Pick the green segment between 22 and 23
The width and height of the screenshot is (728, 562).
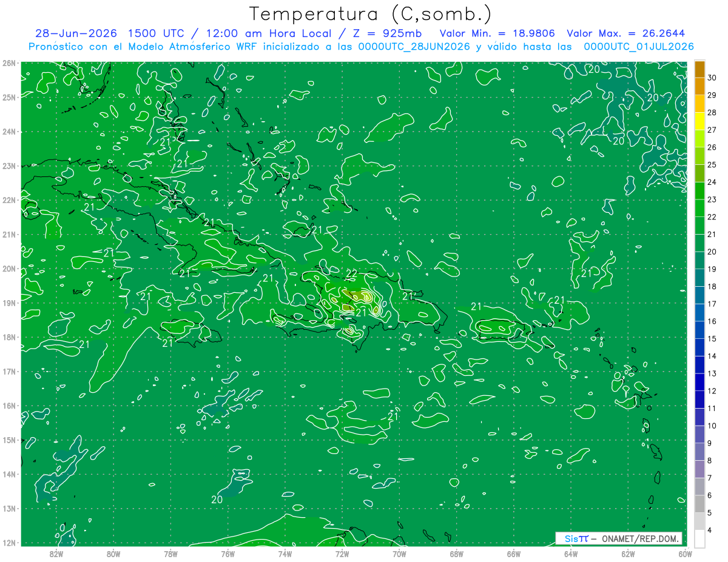click(699, 209)
